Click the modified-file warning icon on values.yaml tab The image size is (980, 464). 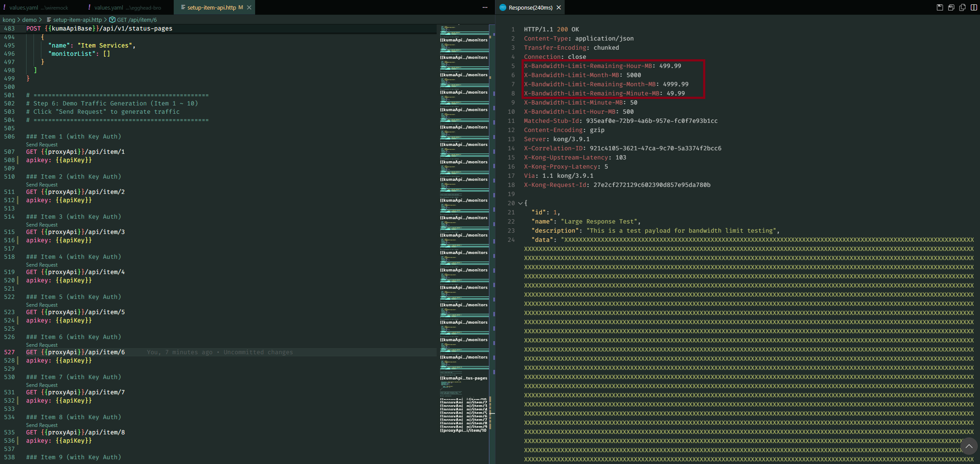coord(3,7)
